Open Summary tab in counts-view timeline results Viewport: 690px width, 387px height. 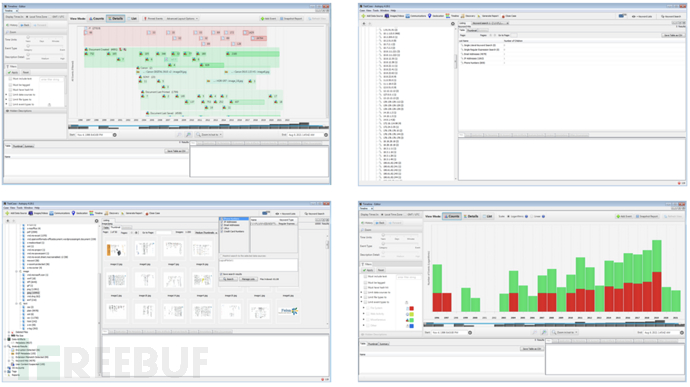click(384, 344)
